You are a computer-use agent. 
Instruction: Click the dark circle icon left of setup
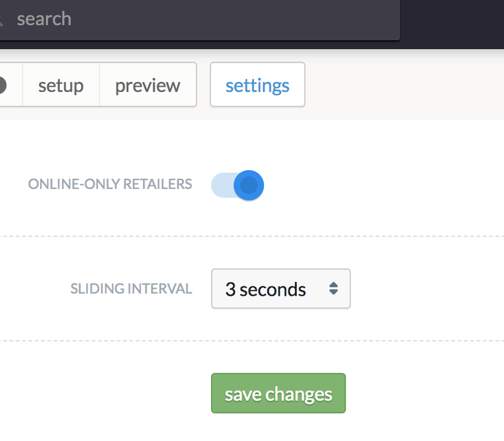coord(3,85)
